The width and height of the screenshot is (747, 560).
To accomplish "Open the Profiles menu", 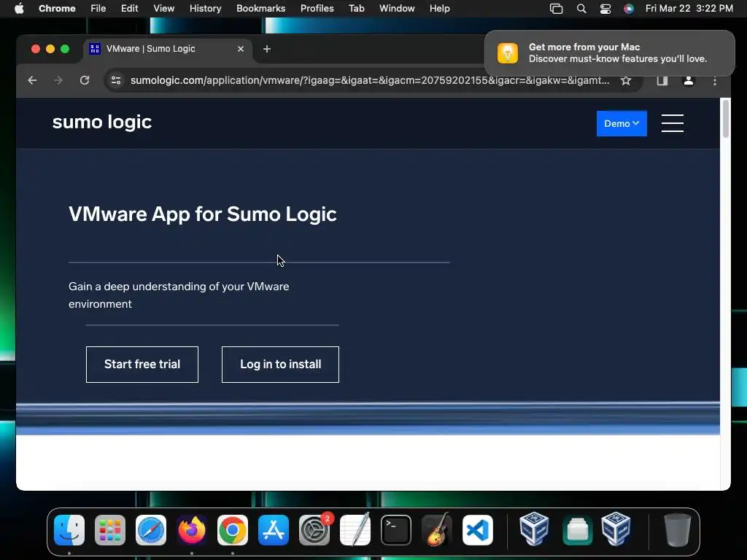I will tap(317, 8).
